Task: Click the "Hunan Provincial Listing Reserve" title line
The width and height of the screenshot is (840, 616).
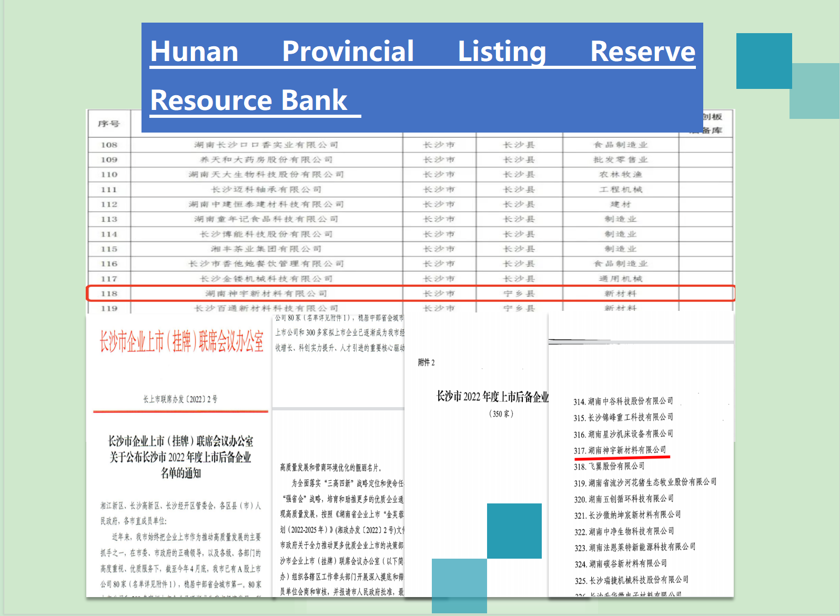Action: pos(422,52)
